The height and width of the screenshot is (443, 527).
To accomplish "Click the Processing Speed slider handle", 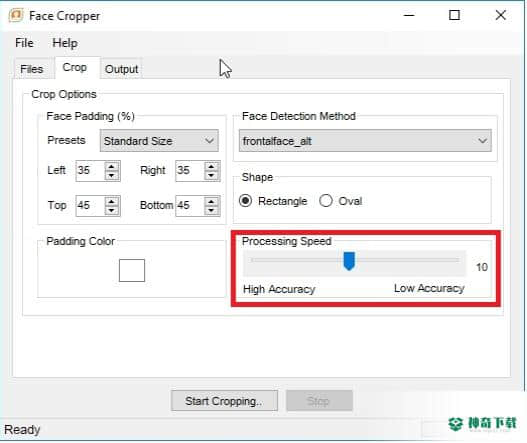I will point(349,261).
